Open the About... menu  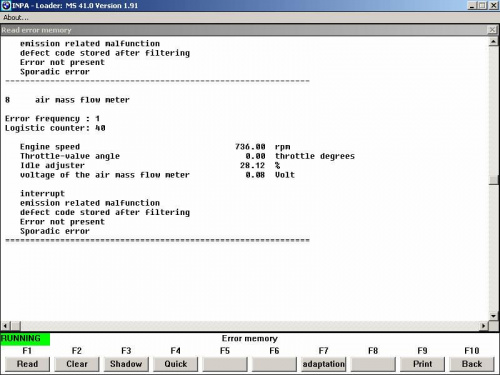click(x=16, y=17)
